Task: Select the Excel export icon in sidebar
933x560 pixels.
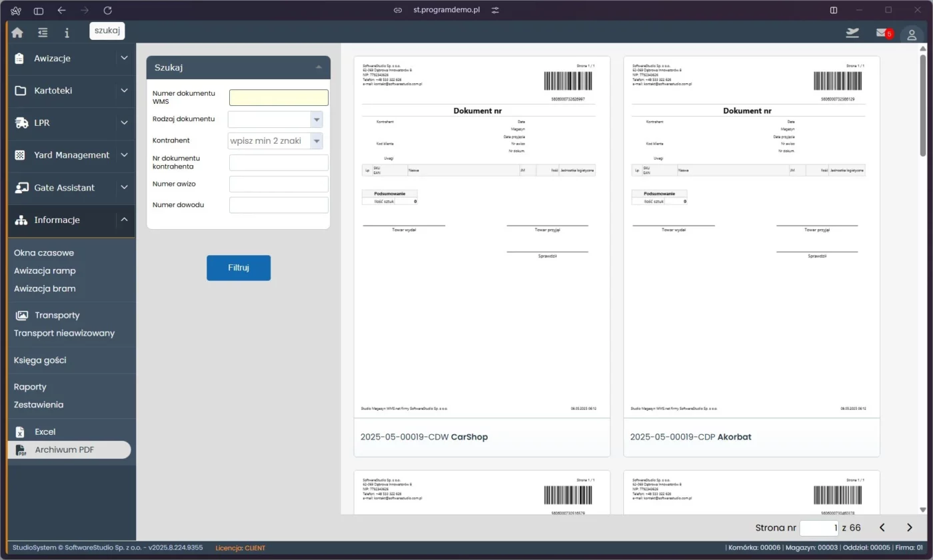Action: click(21, 431)
